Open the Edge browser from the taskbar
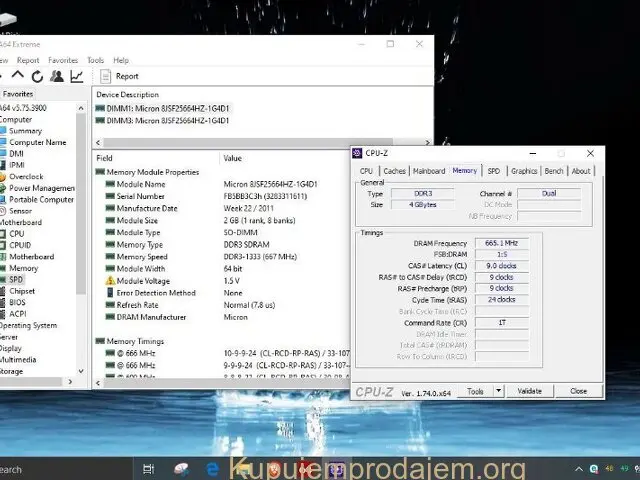This screenshot has height=480, width=640. click(213, 468)
